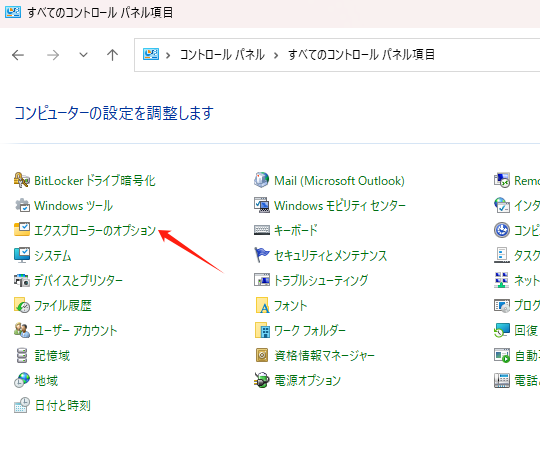Viewport: 540px width, 461px height.
Task: Open the 電源オプション link
Action: (307, 380)
